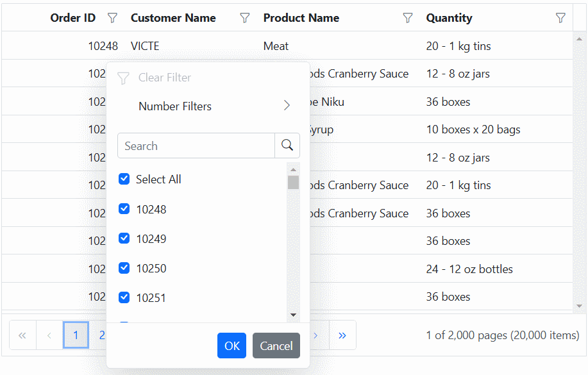Image resolution: width=588 pixels, height=375 pixels.
Task: Select page 1 in the pager
Action: point(76,335)
